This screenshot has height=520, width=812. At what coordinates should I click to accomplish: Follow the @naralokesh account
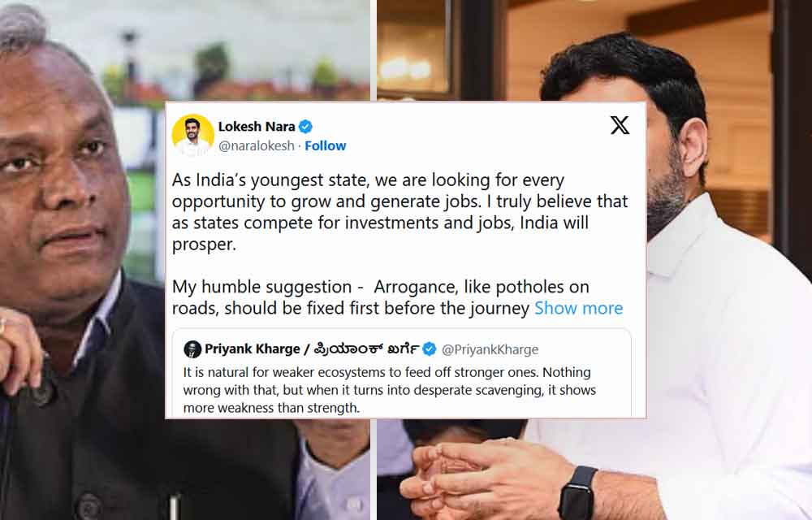coord(326,146)
